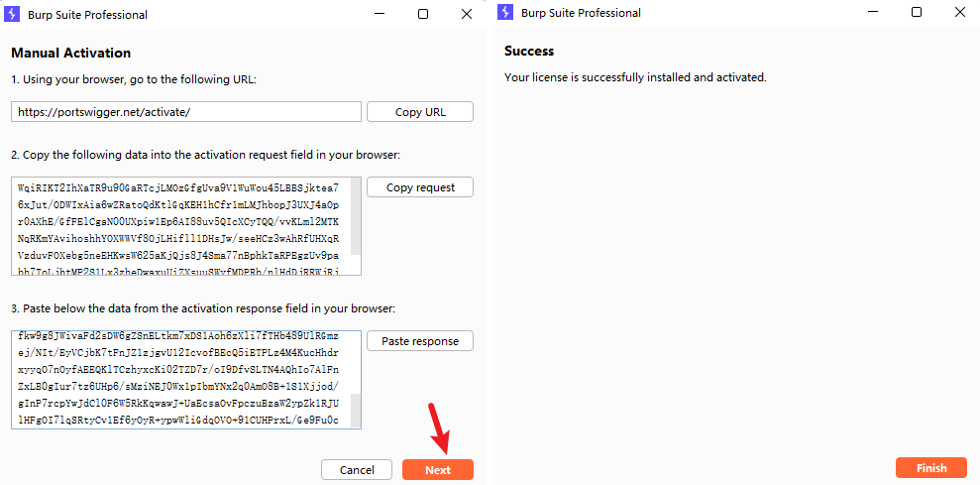
Task: Minimize the Success window
Action: click(x=873, y=12)
